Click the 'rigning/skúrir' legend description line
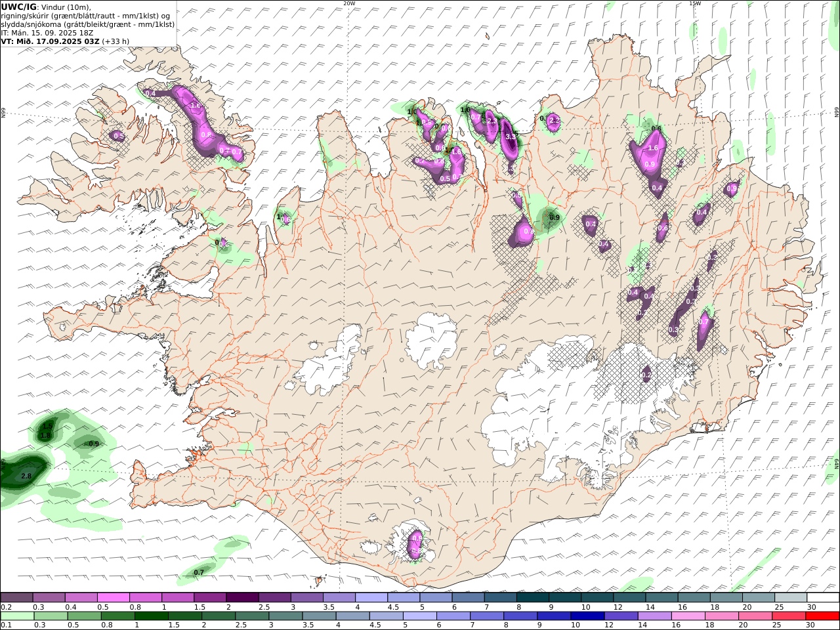The width and height of the screenshot is (840, 630). [x=85, y=16]
